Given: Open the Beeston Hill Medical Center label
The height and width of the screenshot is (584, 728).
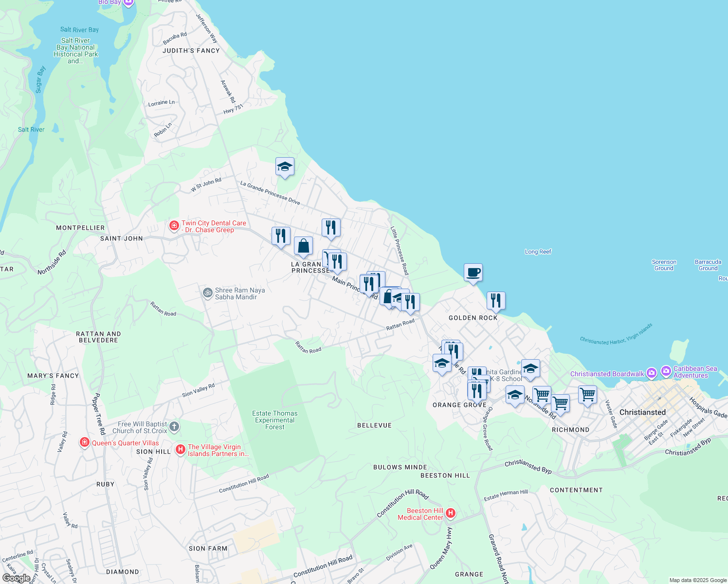Looking at the screenshot, I should pos(420,514).
